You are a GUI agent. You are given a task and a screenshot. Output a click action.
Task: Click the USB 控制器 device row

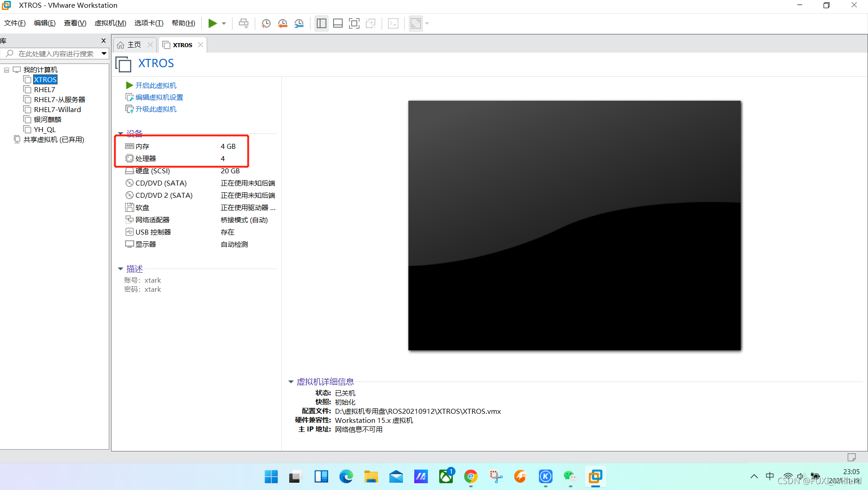tap(199, 232)
